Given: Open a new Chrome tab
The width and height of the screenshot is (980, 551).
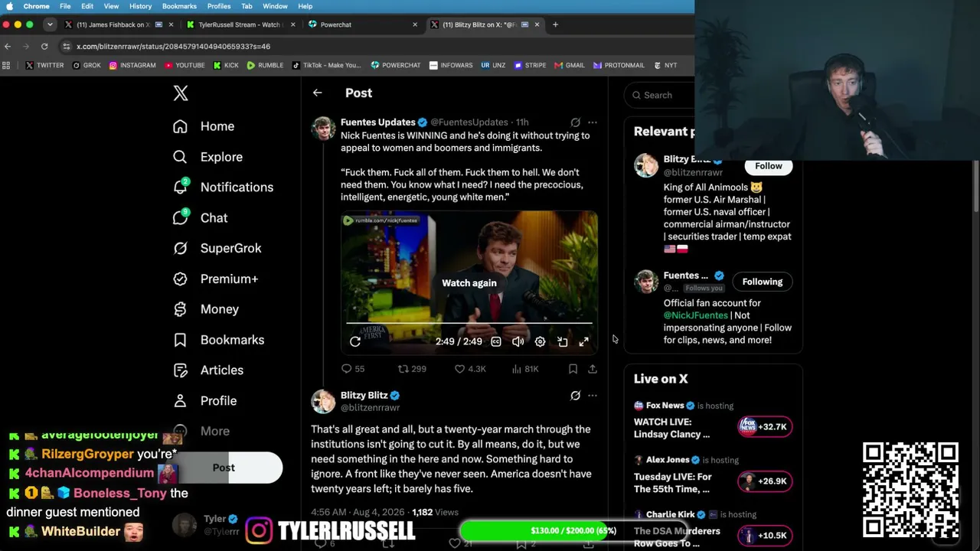Looking at the screenshot, I should click(x=556, y=24).
